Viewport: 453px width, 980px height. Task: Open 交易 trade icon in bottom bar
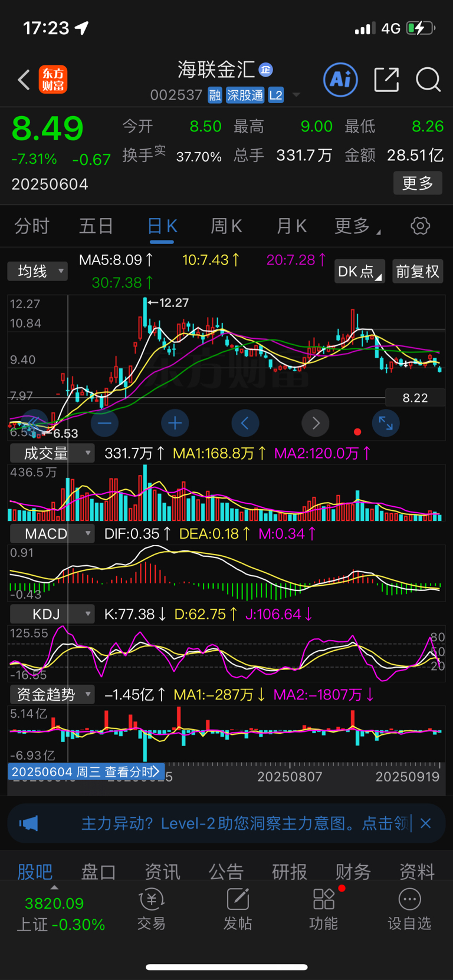coord(151,910)
